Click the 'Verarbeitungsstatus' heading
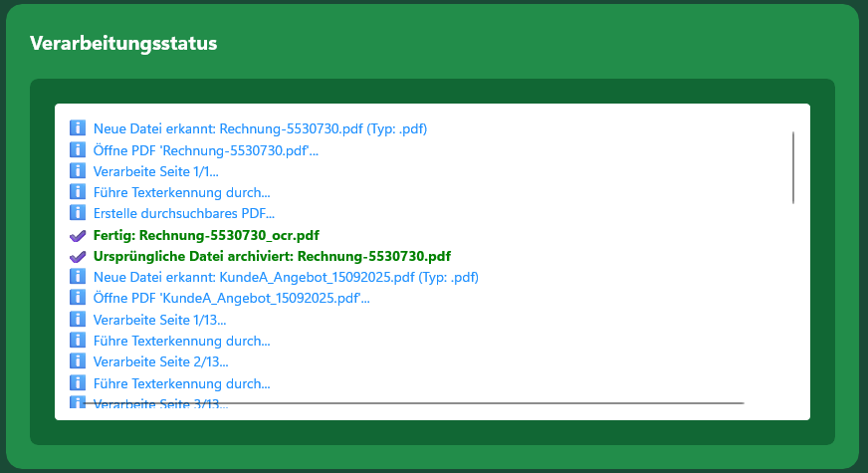This screenshot has height=473, width=868. tap(123, 43)
